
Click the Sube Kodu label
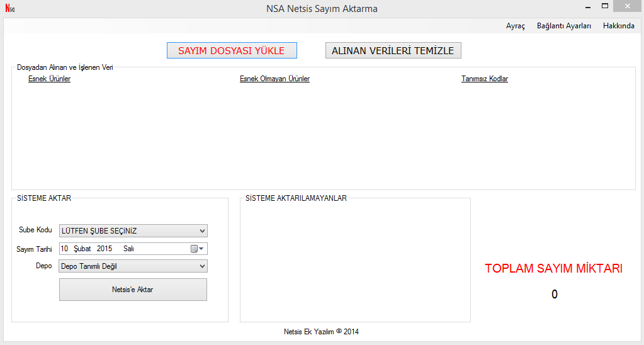35,230
